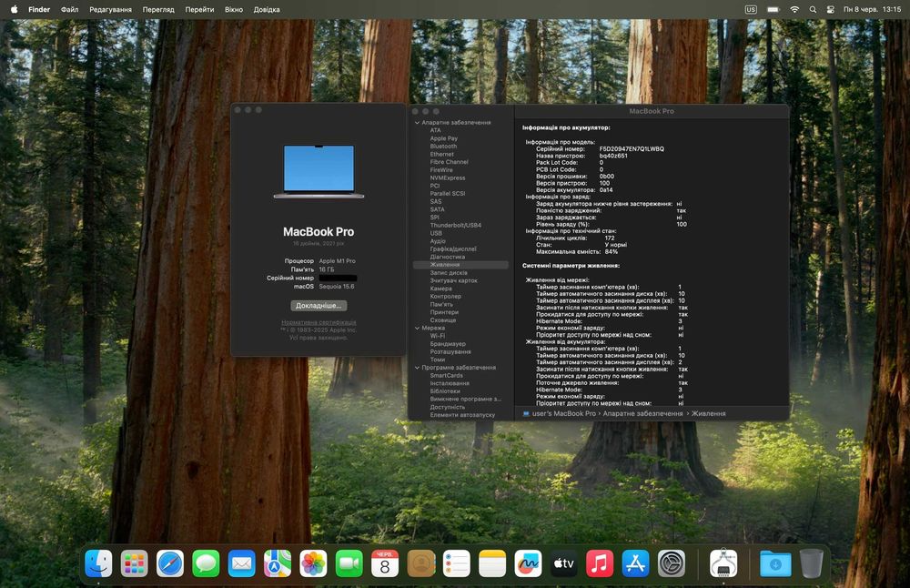Collapse the Програмне забезпечення section
910x588 pixels.
coord(417,368)
